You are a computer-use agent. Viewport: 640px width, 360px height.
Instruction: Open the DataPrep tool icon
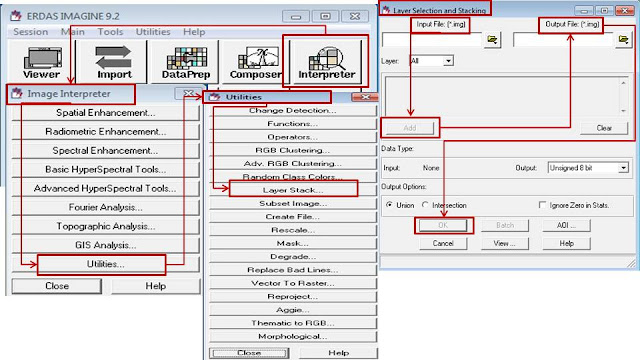186,62
